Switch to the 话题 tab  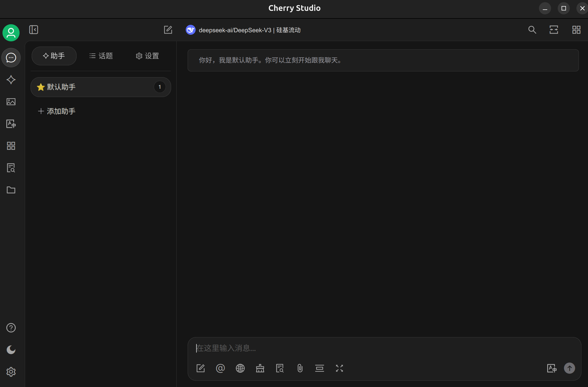(x=101, y=56)
